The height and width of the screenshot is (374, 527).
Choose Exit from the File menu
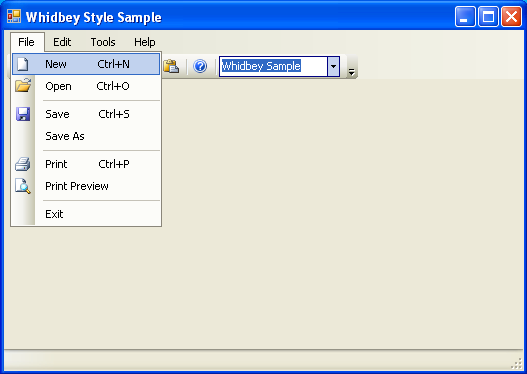pyautogui.click(x=86, y=214)
